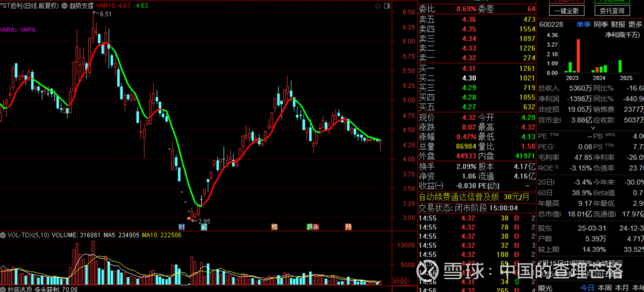Click the MA10: 222506 volume label
Image resolution: width=644 pixels, height=292 pixels.
(x=162, y=235)
